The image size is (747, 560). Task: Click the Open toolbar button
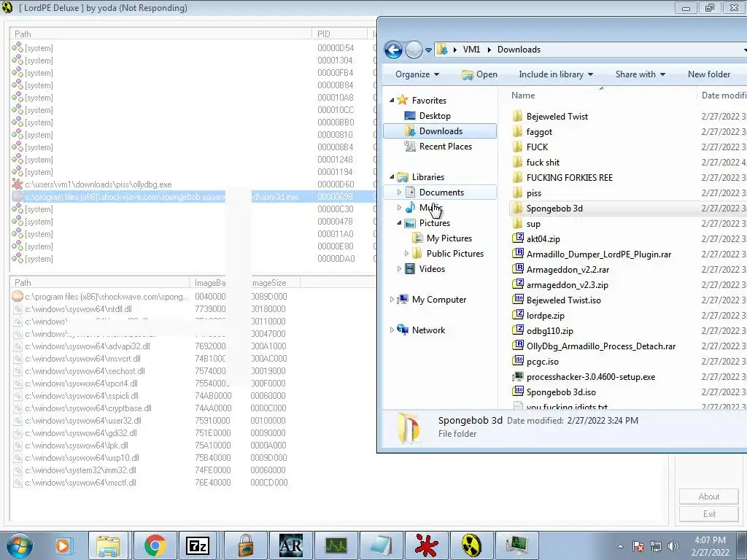pos(480,74)
